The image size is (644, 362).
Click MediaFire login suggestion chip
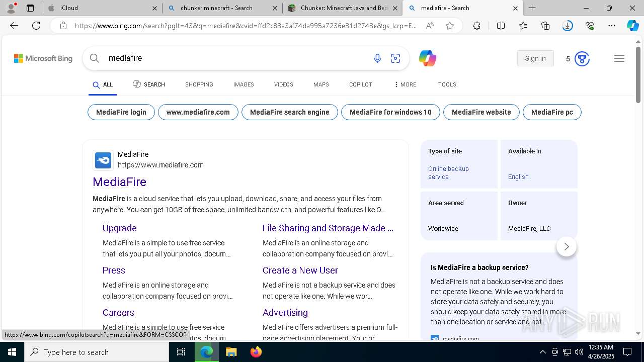pyautogui.click(x=121, y=112)
